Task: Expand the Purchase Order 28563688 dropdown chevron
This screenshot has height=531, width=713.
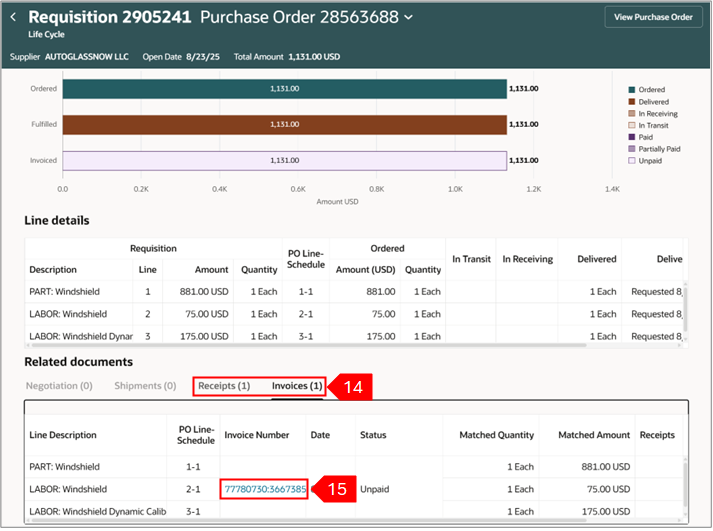Action: pos(407,17)
